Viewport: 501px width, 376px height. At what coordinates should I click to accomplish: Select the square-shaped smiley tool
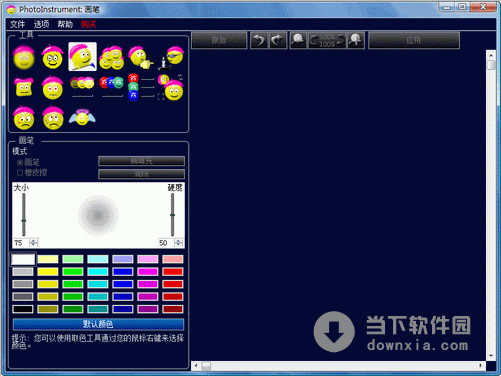pos(24,87)
